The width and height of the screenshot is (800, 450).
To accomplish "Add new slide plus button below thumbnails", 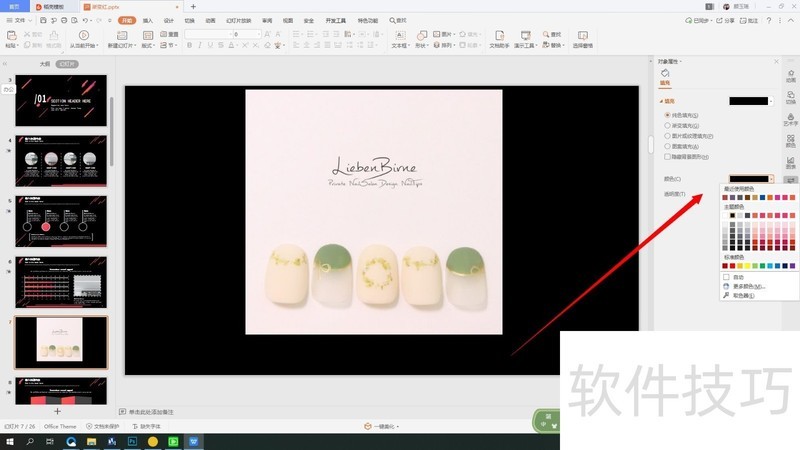I will tap(58, 411).
